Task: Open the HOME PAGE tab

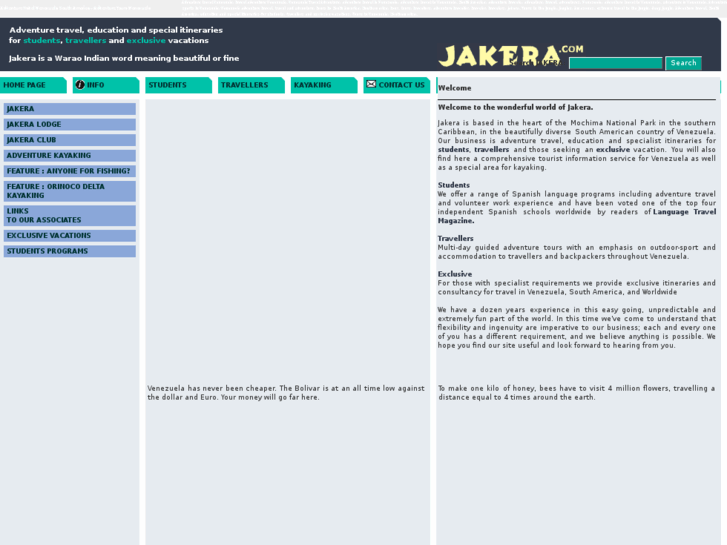Action: point(33,85)
